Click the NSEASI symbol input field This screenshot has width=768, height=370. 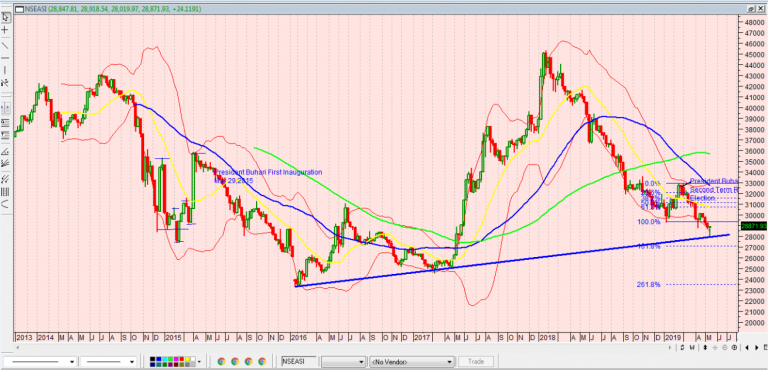pos(299,362)
